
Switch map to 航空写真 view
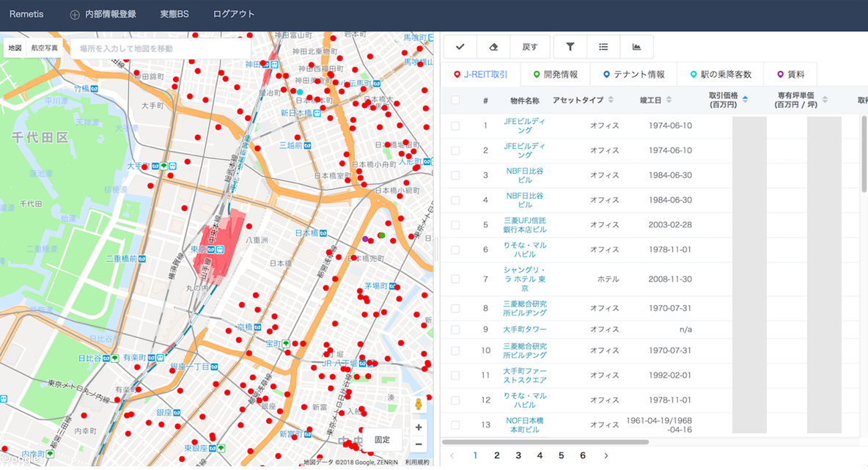pos(44,48)
